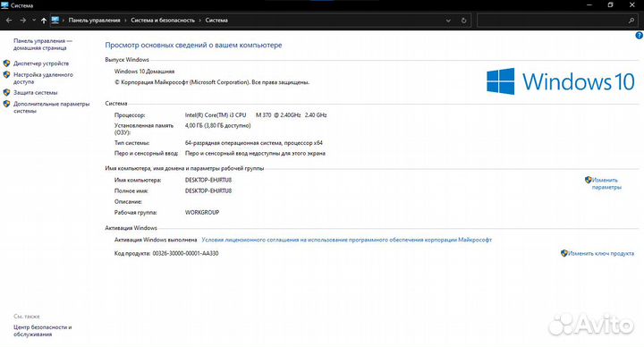Open help via blue question icon
The height and width of the screenshot is (347, 644).
pos(639,35)
